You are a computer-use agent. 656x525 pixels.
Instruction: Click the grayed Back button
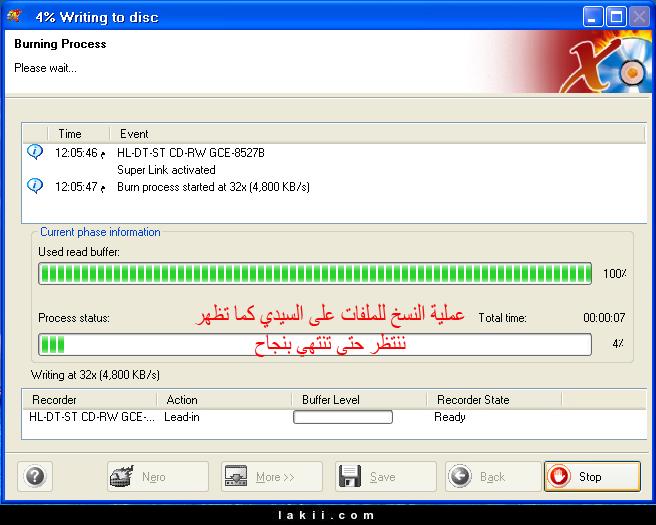click(x=492, y=476)
